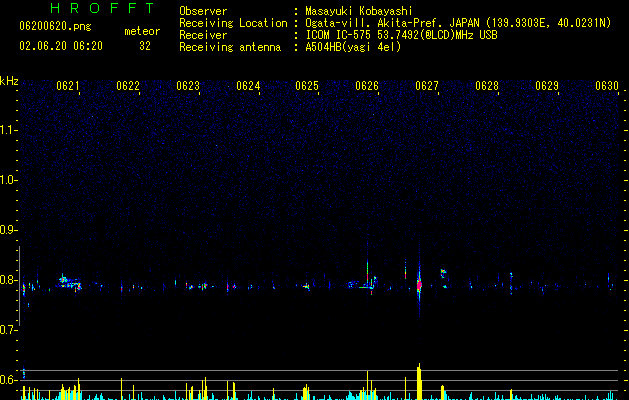The image size is (629, 400).
Task: Click the date stamp 02.06.20 06:20
Action: click(61, 46)
